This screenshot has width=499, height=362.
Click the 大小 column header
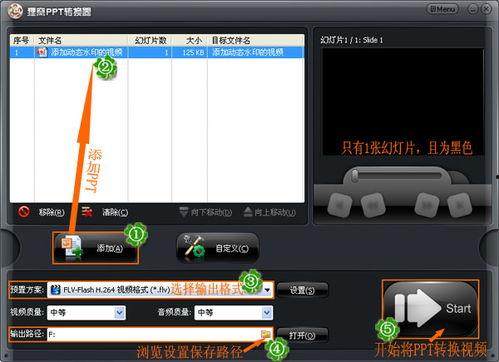pyautogui.click(x=190, y=40)
